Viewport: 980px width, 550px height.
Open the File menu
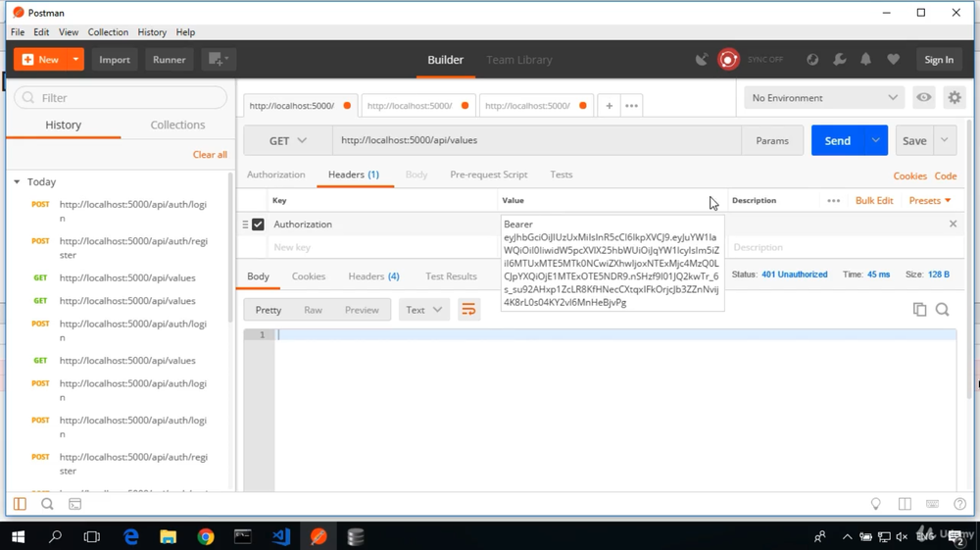pos(18,32)
